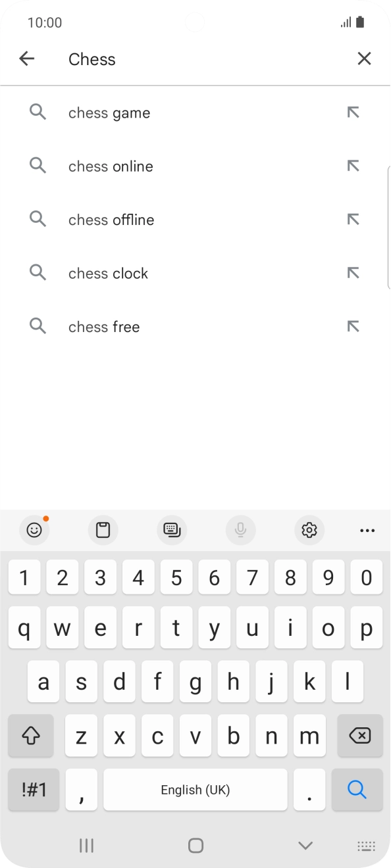The width and height of the screenshot is (391, 868).
Task: Start voice input with microphone icon
Action: point(240,530)
